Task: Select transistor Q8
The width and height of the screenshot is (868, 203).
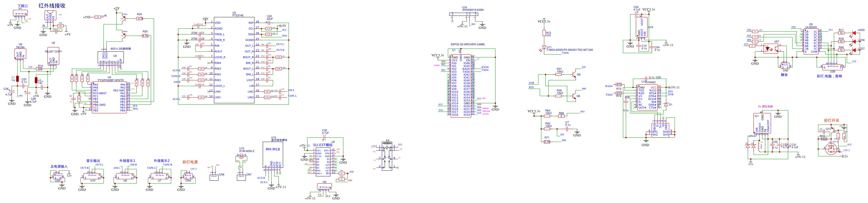Action: (x=573, y=75)
